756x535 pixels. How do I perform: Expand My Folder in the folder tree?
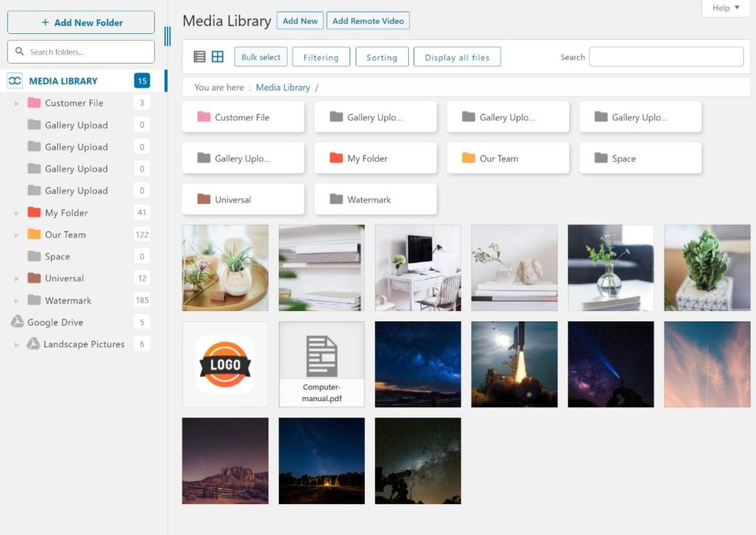(x=18, y=212)
